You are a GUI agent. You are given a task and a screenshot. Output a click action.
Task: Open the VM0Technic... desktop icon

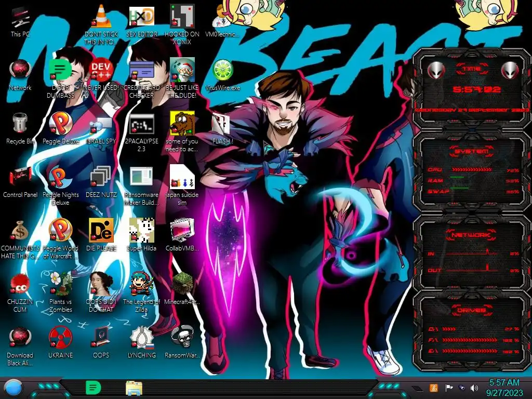click(x=222, y=21)
